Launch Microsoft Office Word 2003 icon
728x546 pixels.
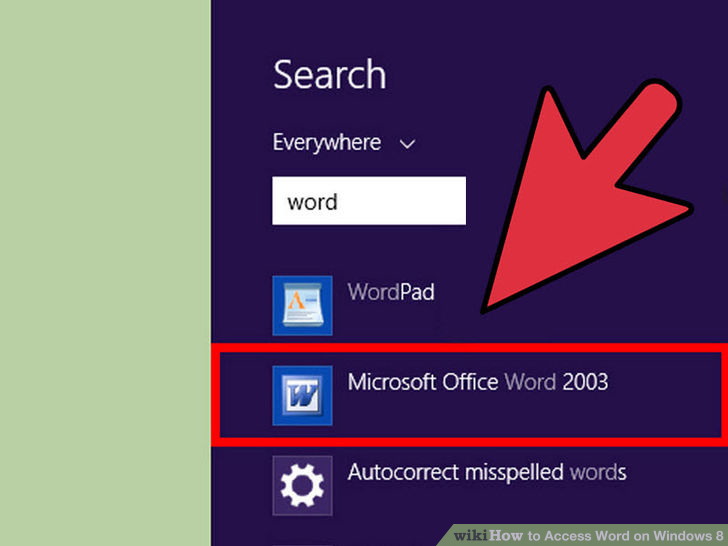pyautogui.click(x=302, y=396)
